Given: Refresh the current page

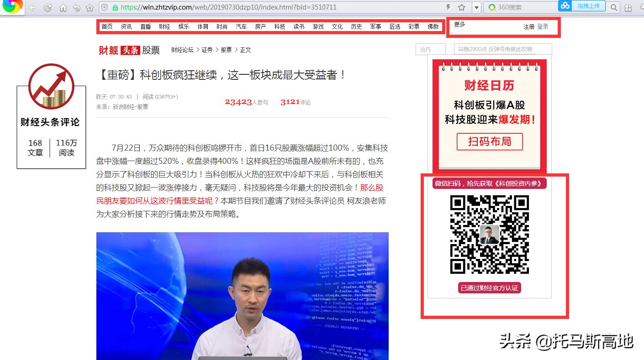Looking at the screenshot, I should (48, 7).
